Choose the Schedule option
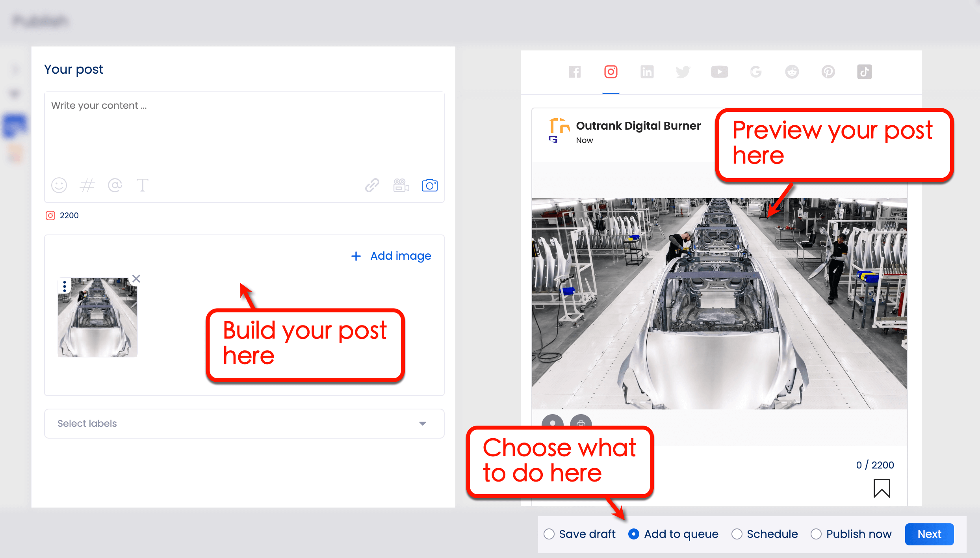The height and width of the screenshot is (558, 980). (737, 534)
